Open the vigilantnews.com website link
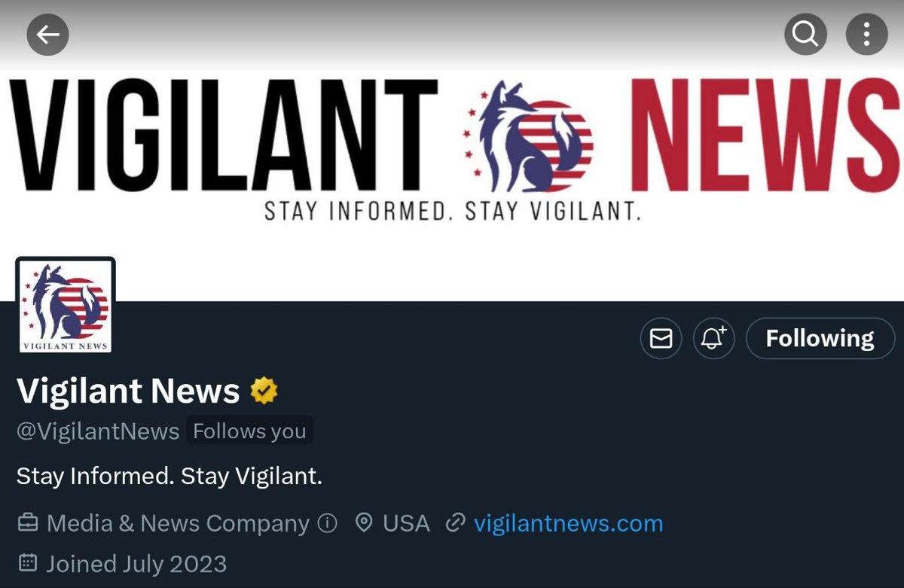The width and height of the screenshot is (904, 588). point(568,523)
